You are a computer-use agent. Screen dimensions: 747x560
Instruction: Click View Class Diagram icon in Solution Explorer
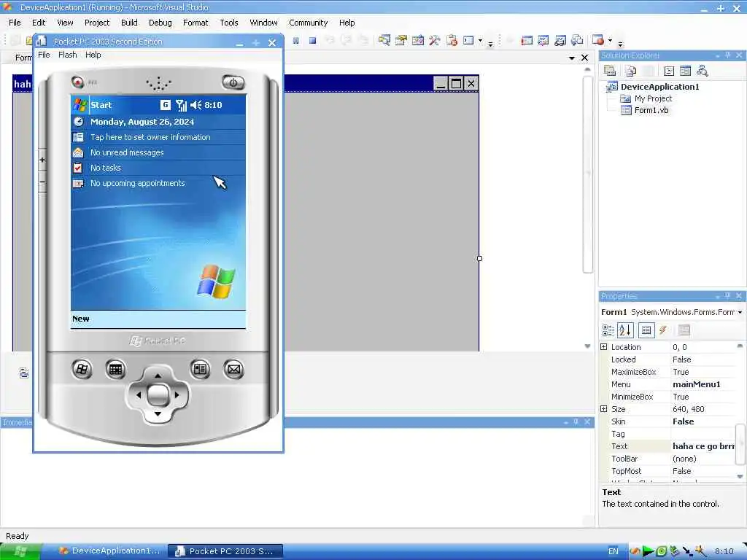702,71
